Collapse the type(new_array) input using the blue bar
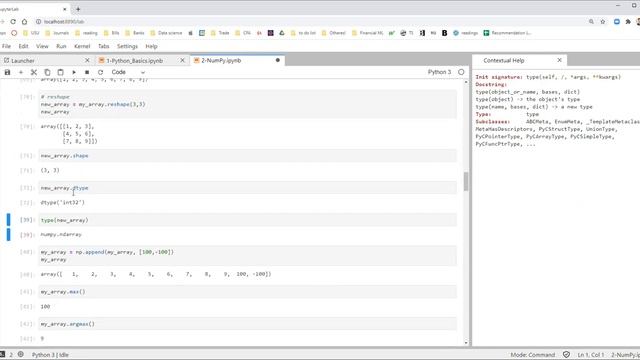 (8, 220)
